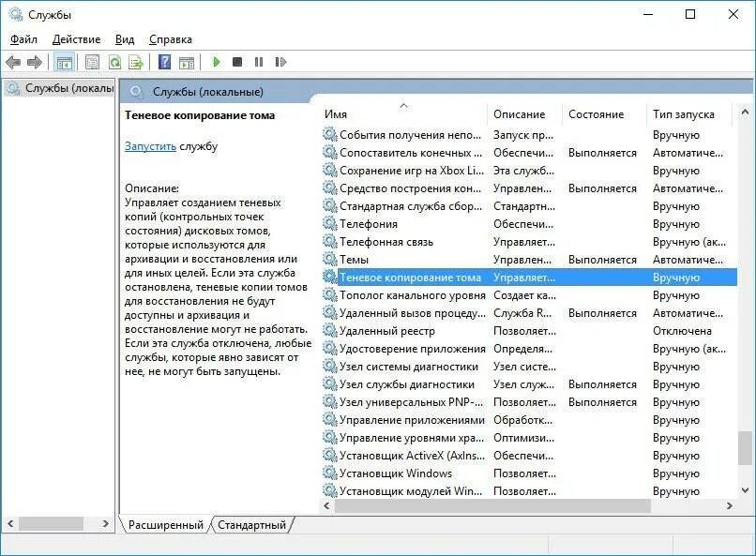Toggle the console tree show/hide icon
This screenshot has width=756, height=556.
[64, 62]
